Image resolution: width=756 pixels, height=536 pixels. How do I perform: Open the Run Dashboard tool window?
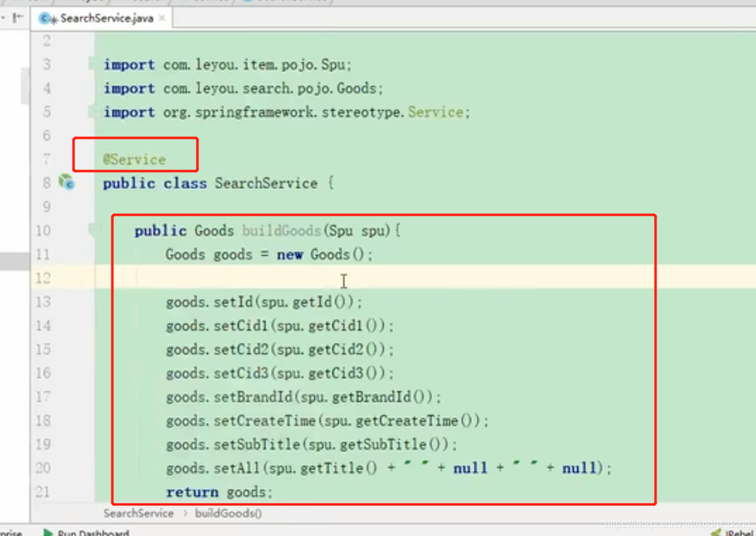[86, 532]
